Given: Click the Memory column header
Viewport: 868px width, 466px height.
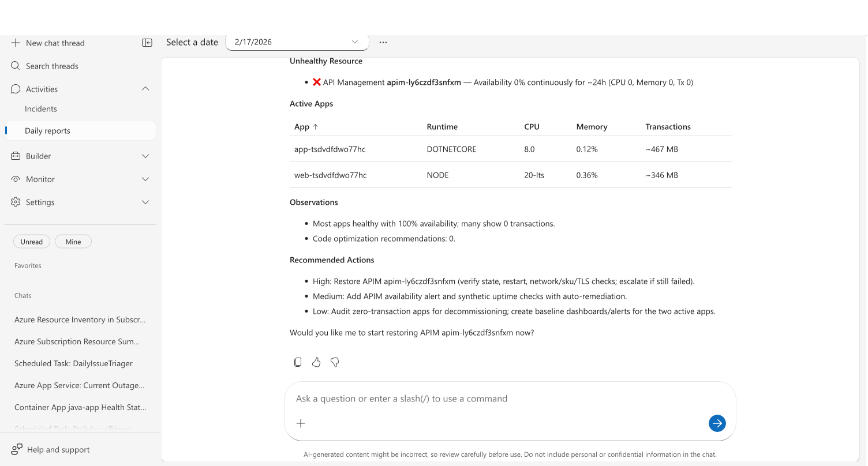Looking at the screenshot, I should [x=592, y=127].
